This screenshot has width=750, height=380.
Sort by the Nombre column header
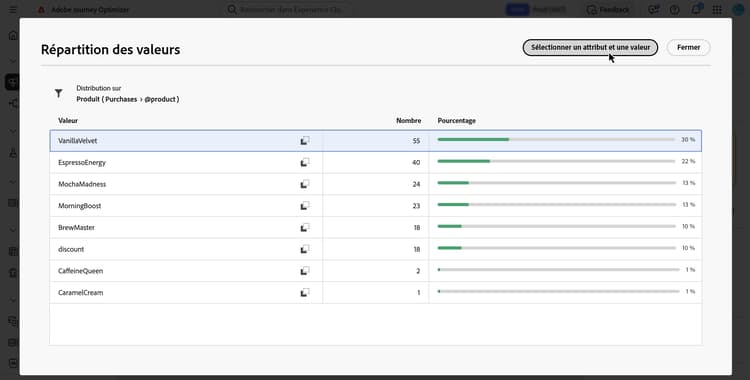[408, 121]
